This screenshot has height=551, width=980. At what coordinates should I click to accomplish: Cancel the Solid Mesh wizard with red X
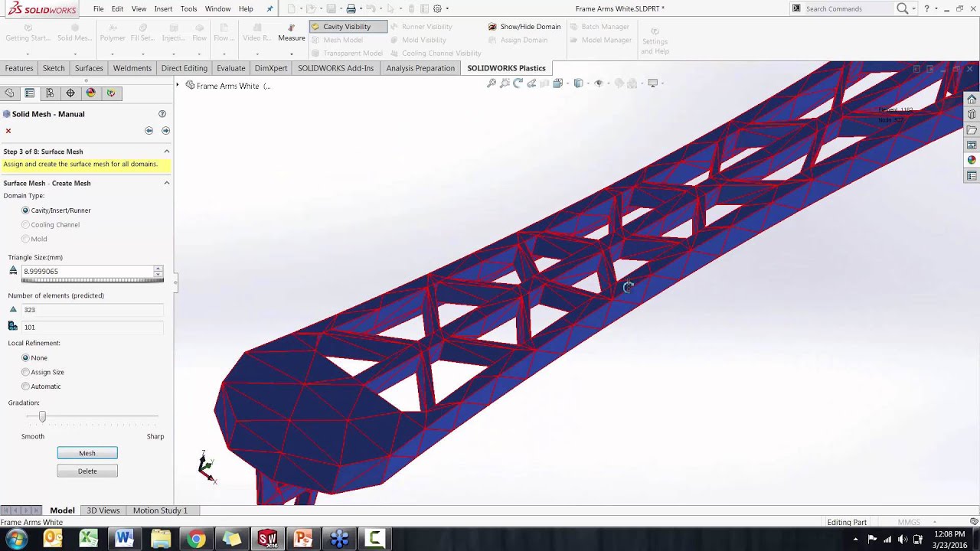[8, 131]
